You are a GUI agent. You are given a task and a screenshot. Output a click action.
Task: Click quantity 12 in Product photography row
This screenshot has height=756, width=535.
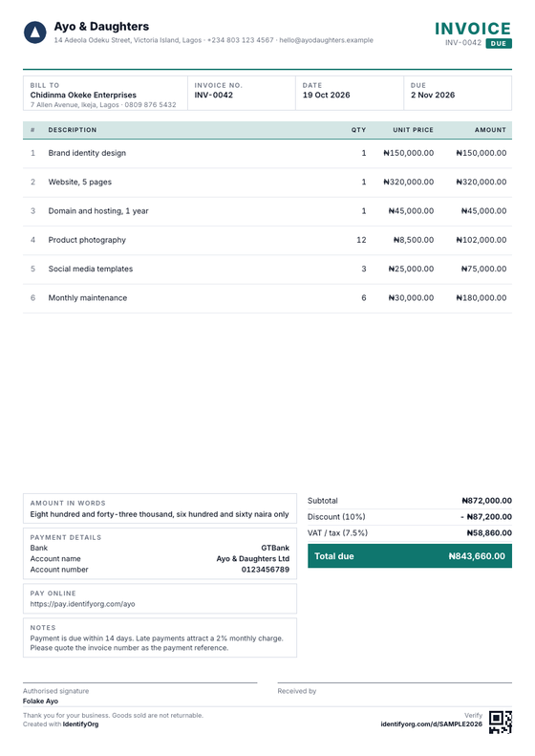(361, 240)
